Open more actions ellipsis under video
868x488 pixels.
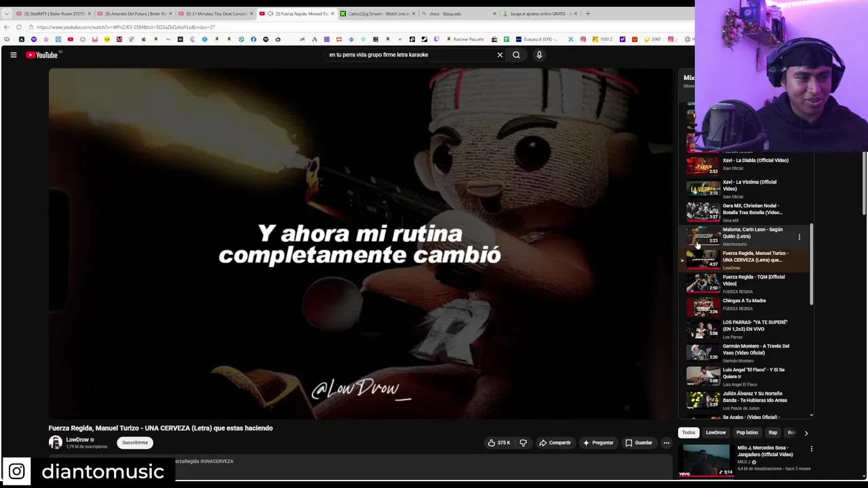pyautogui.click(x=667, y=443)
